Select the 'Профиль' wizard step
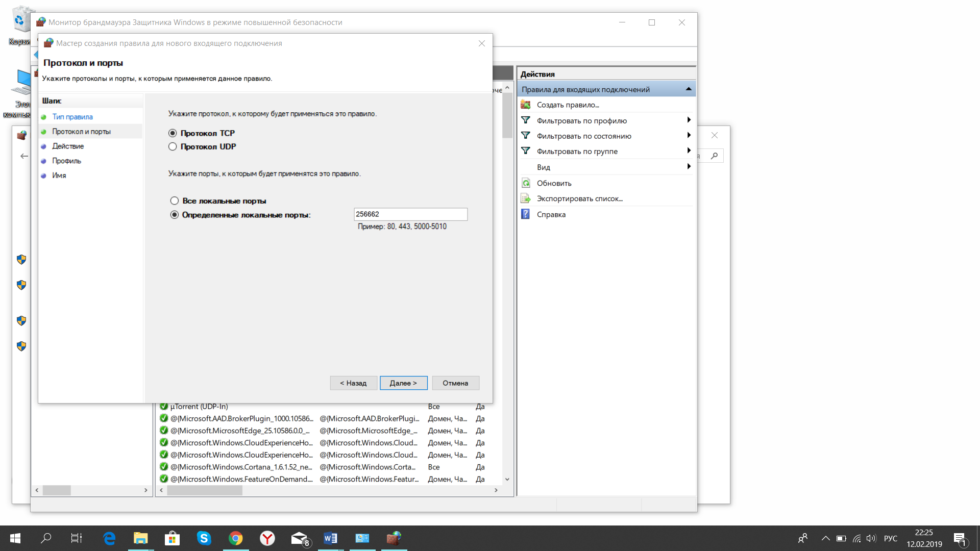The width and height of the screenshot is (980, 551). coord(66,161)
